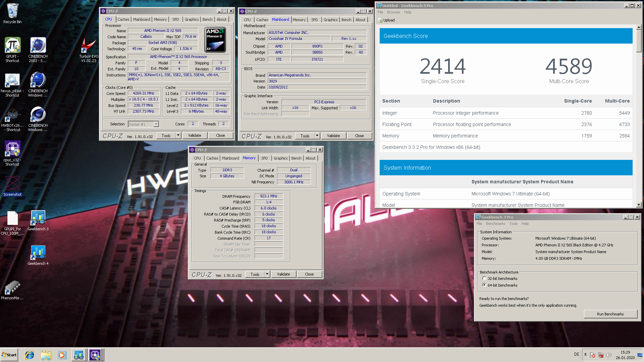Click the Start button

coord(9,355)
